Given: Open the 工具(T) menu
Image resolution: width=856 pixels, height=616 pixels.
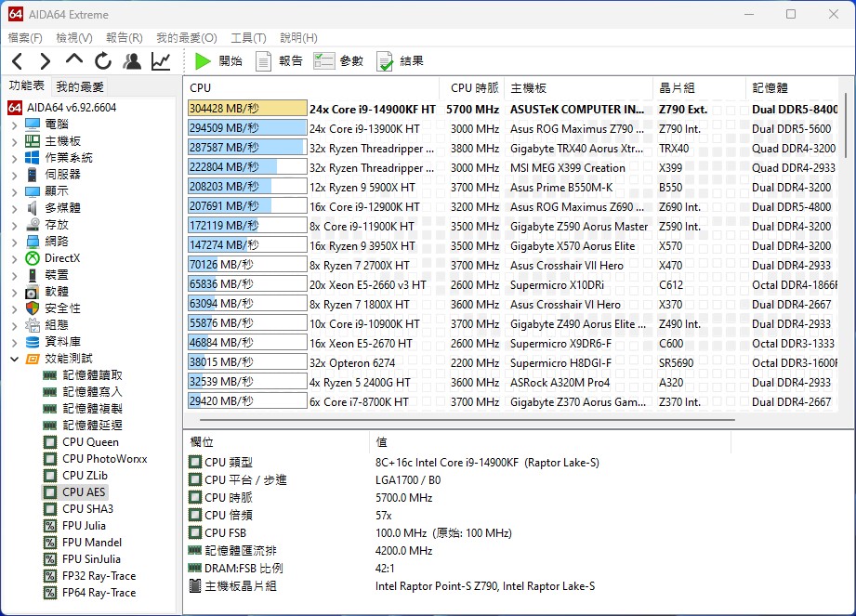Looking at the screenshot, I should [x=248, y=38].
